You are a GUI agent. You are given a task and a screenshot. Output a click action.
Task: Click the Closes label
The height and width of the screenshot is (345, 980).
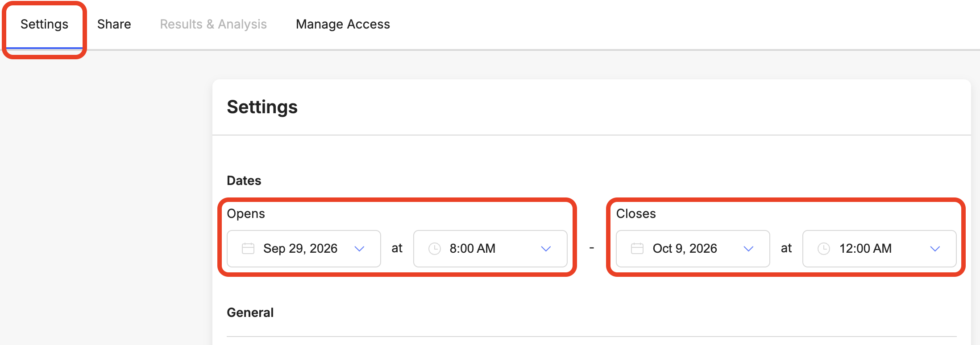(636, 214)
